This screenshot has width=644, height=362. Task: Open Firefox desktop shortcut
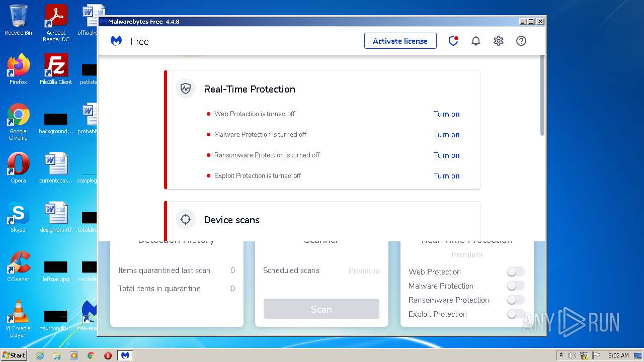(18, 69)
